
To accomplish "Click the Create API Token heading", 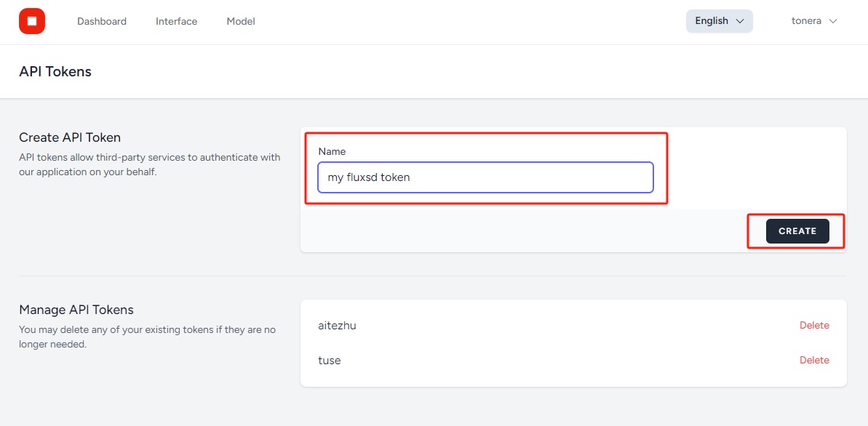I will (x=70, y=137).
